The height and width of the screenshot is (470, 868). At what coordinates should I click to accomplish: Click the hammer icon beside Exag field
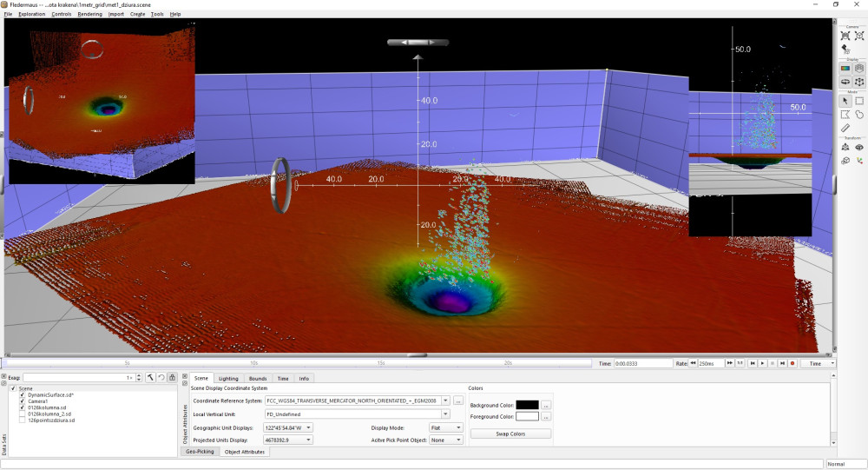(x=149, y=378)
